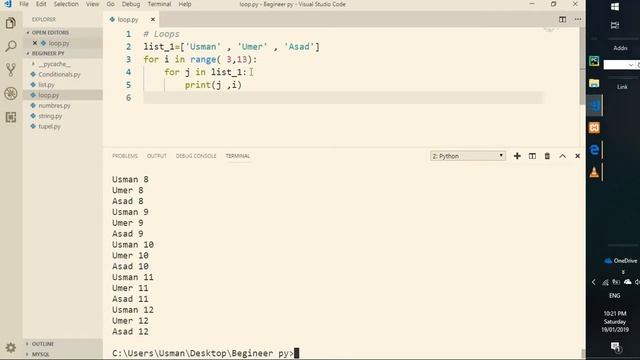Select the Terminal panel tab
Image resolution: width=640 pixels, height=360 pixels.
238,156
